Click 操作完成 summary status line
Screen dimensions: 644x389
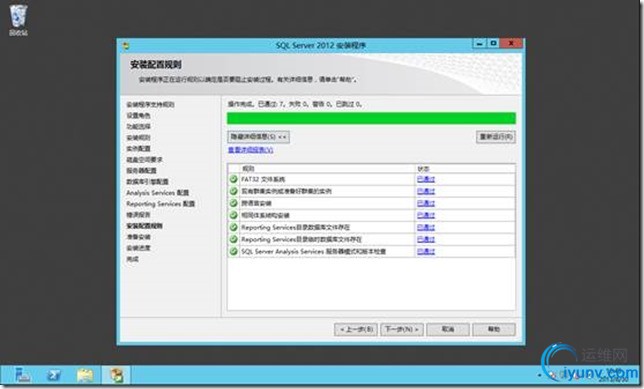295,104
